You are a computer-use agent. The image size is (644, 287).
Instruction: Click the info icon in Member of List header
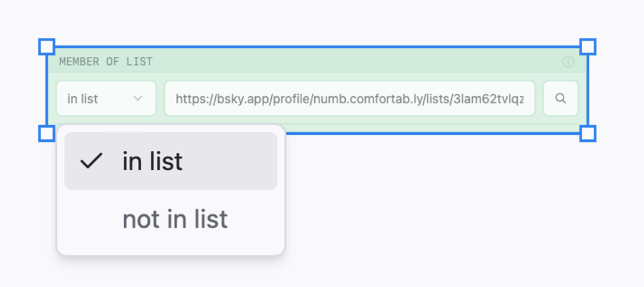coord(568,62)
